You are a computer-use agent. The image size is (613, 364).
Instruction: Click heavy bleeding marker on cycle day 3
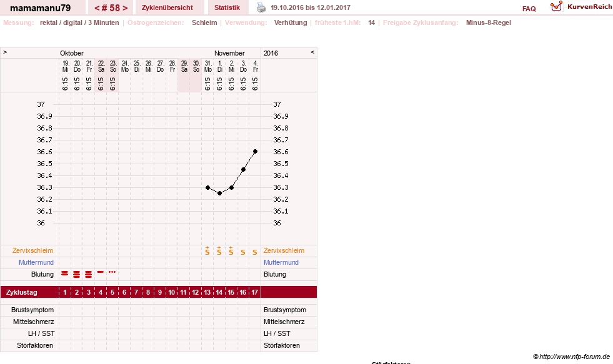(x=88, y=275)
